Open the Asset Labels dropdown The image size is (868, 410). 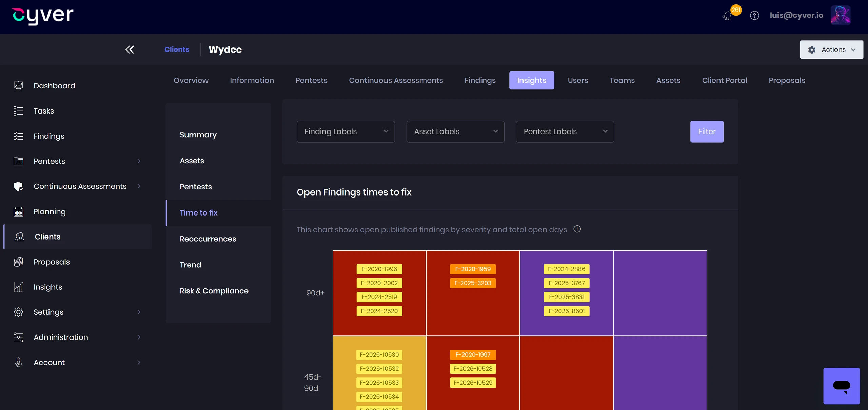click(455, 131)
